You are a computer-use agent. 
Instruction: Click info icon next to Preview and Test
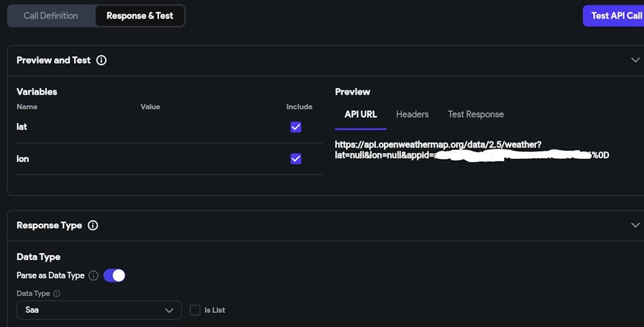[101, 61]
